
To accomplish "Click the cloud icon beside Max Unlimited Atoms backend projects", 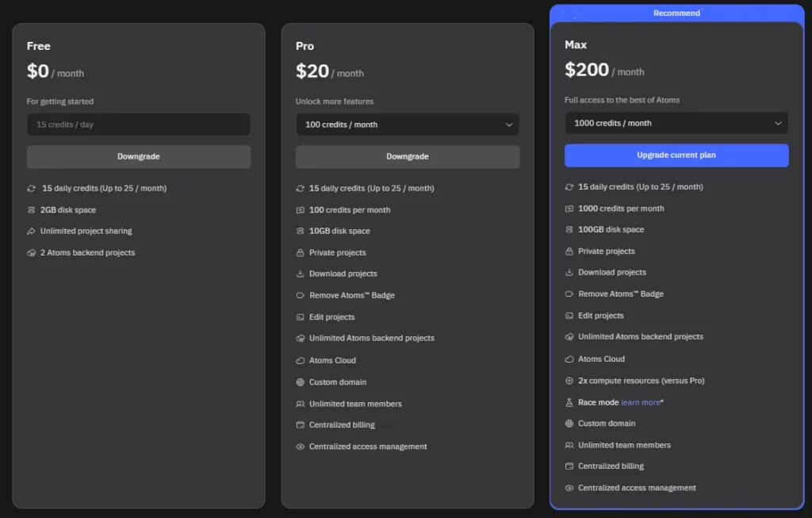I will pos(569,336).
